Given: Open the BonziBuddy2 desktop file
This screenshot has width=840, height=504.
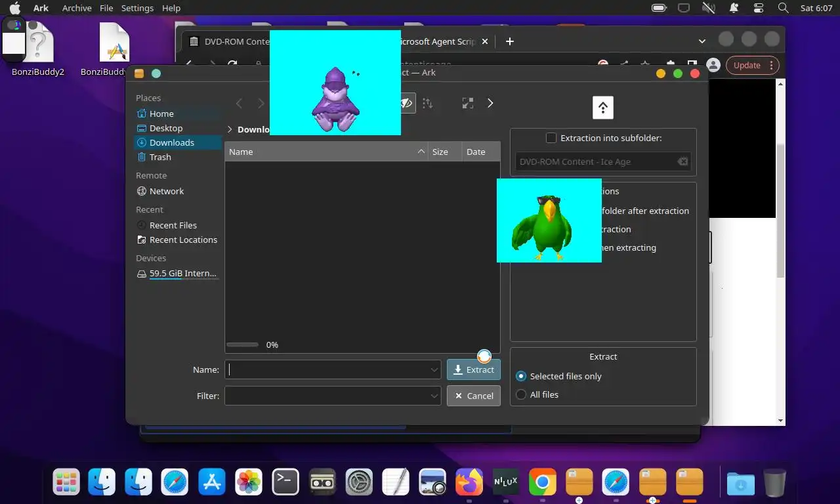Looking at the screenshot, I should pyautogui.click(x=38, y=50).
